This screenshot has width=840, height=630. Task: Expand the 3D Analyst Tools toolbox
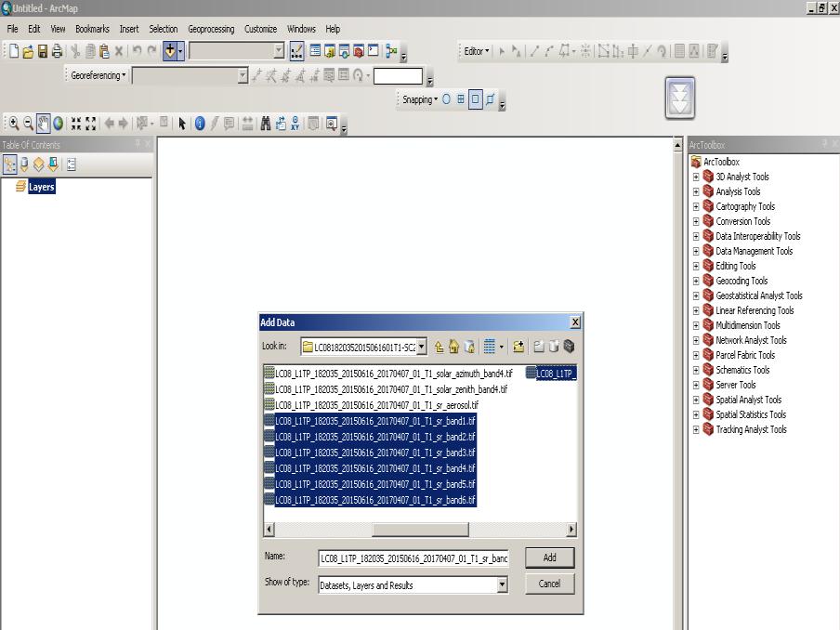coord(696,177)
